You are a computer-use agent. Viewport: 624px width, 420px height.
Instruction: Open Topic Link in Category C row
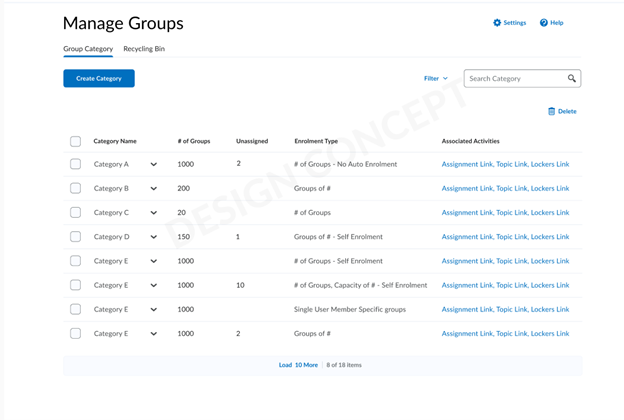point(512,213)
